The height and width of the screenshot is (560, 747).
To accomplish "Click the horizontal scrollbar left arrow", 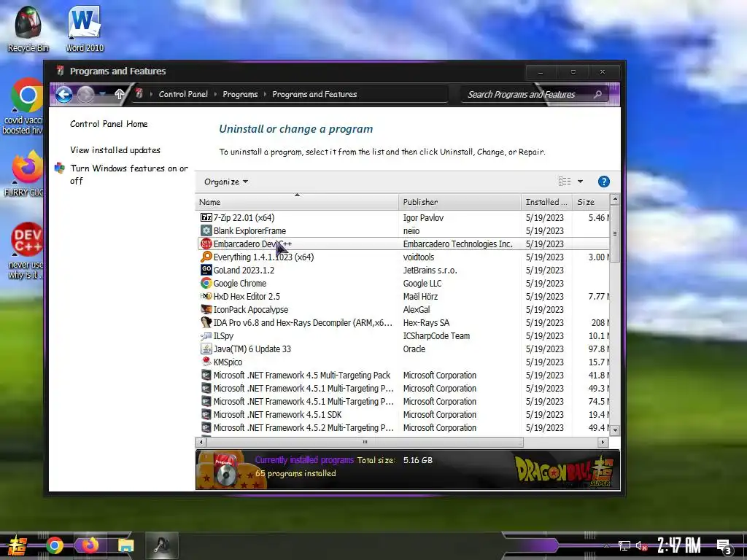I will pyautogui.click(x=201, y=443).
